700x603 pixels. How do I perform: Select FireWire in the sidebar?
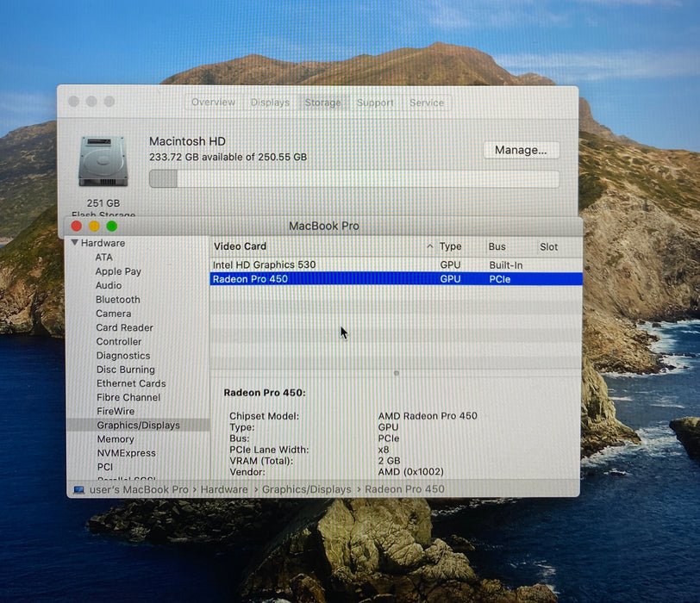(x=116, y=411)
